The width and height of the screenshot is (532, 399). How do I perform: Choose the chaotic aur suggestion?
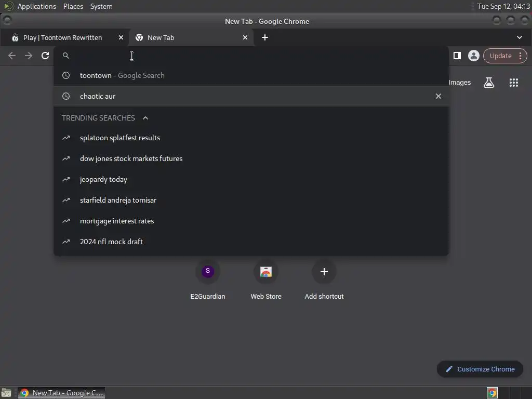pyautogui.click(x=251, y=96)
